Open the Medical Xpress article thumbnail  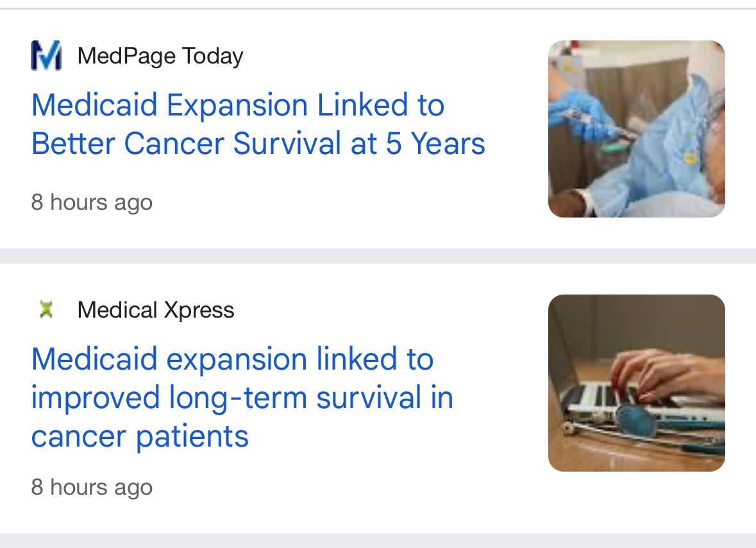click(636, 383)
